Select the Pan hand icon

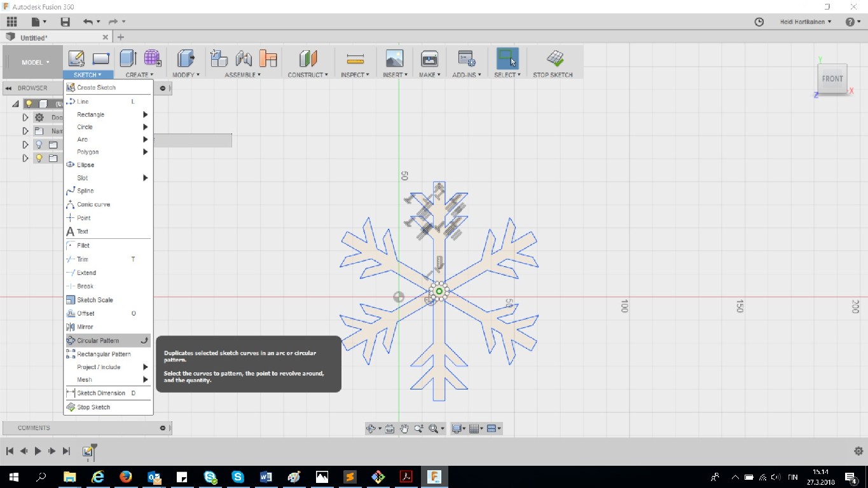coord(404,429)
